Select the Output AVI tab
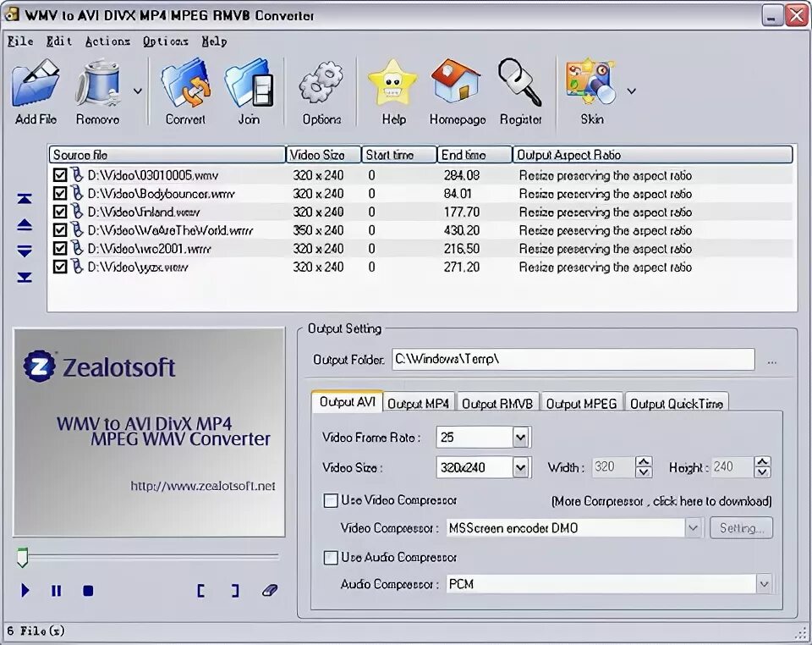 click(x=347, y=401)
